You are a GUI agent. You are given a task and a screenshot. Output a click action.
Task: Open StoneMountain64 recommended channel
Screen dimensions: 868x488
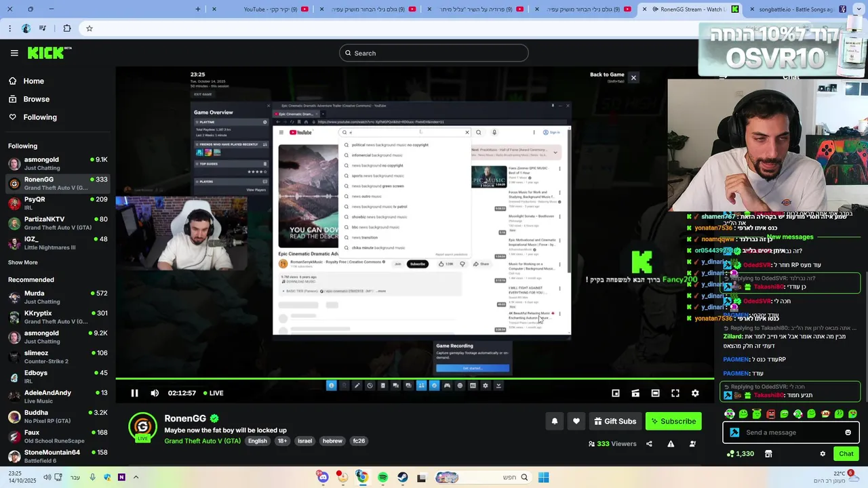point(58,455)
